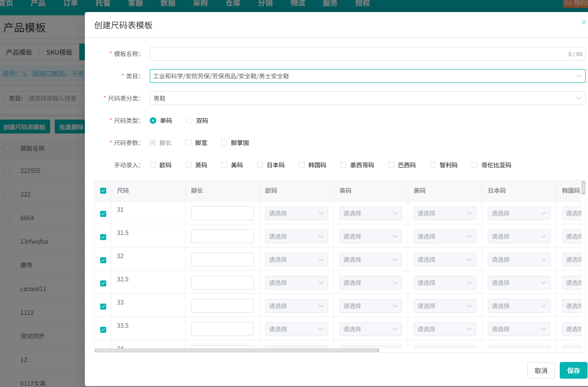This screenshot has height=387, width=588.
Task: Enable manual entry for 美码
Action: tap(224, 165)
